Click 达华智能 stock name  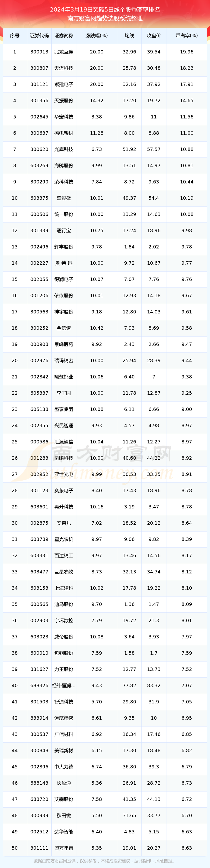click(x=64, y=832)
